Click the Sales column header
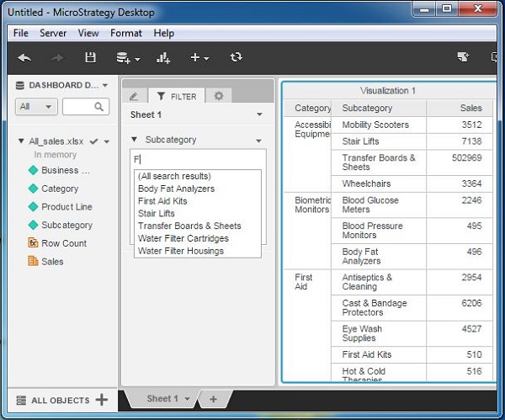The height and width of the screenshot is (420, 505). 460,109
